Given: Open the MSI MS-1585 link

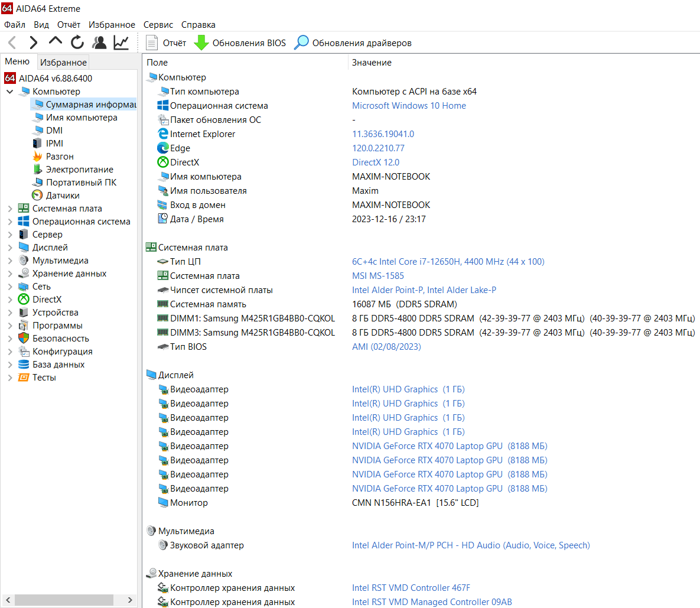Looking at the screenshot, I should 377,276.
